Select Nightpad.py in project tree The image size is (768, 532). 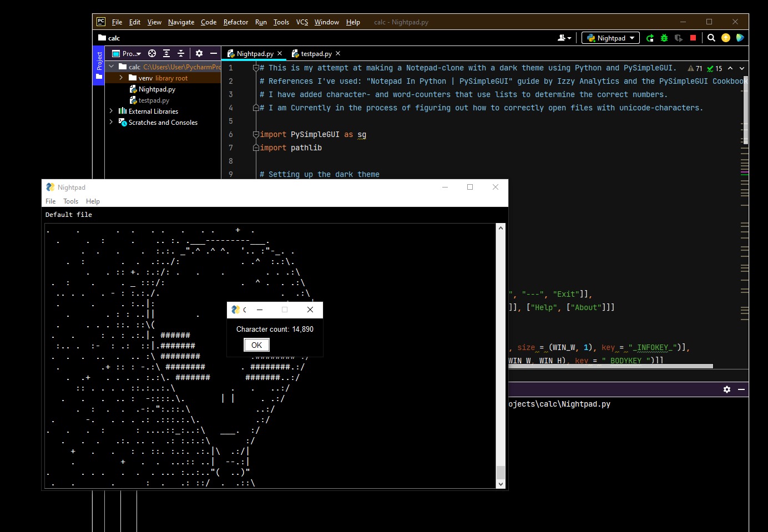click(x=157, y=89)
